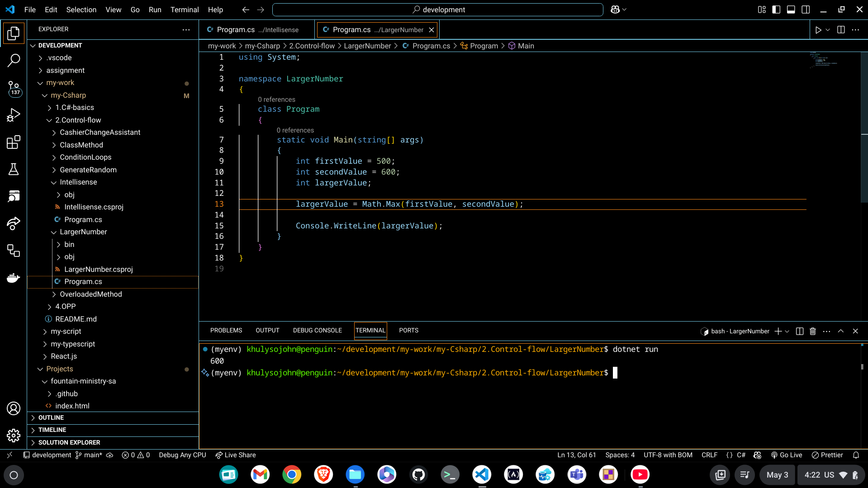Toggle Go Live server in status bar
Image resolution: width=868 pixels, height=488 pixels.
coord(787,455)
